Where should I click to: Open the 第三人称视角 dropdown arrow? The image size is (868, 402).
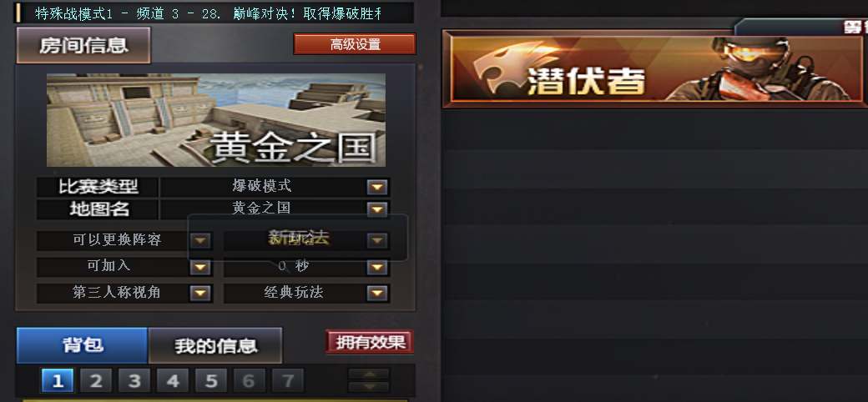[200, 293]
